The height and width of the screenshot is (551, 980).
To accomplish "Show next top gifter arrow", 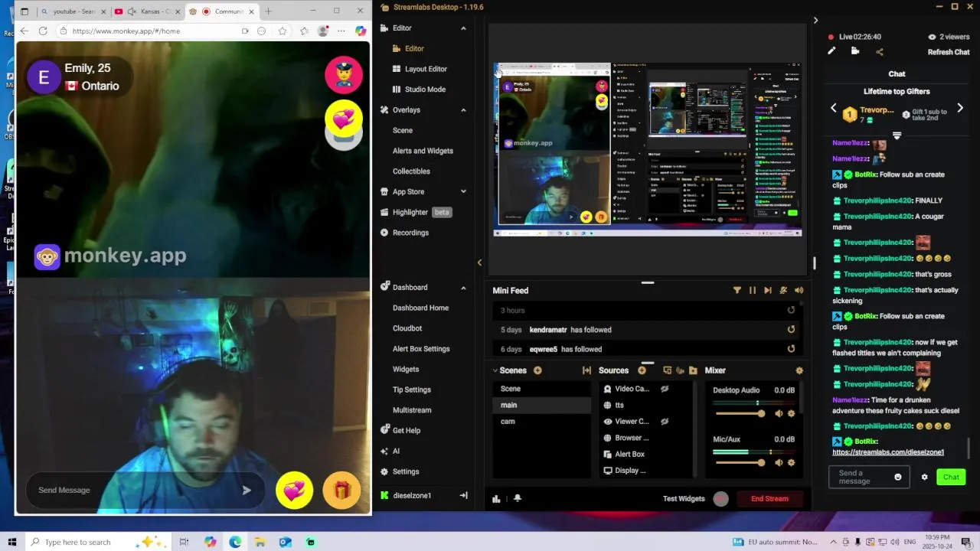I will pyautogui.click(x=960, y=109).
